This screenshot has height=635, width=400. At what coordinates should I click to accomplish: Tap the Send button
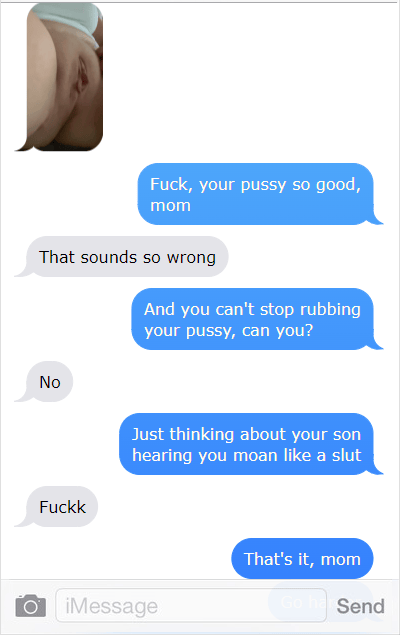(x=360, y=606)
